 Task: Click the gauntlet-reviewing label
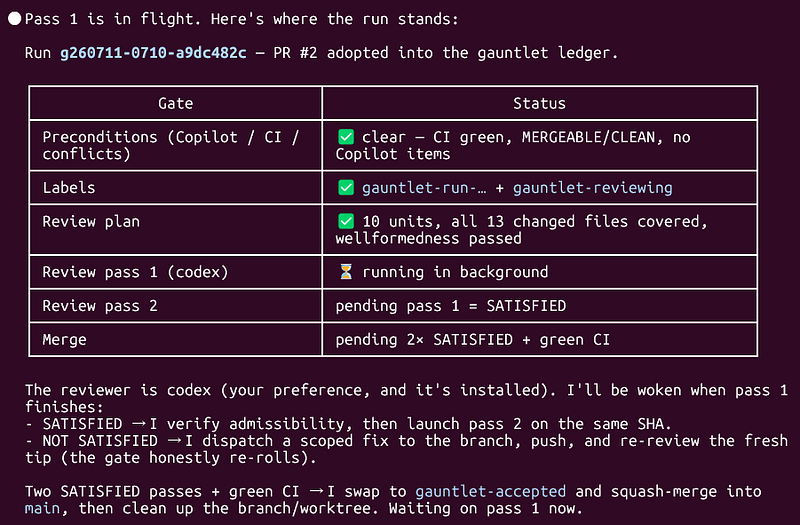point(592,188)
